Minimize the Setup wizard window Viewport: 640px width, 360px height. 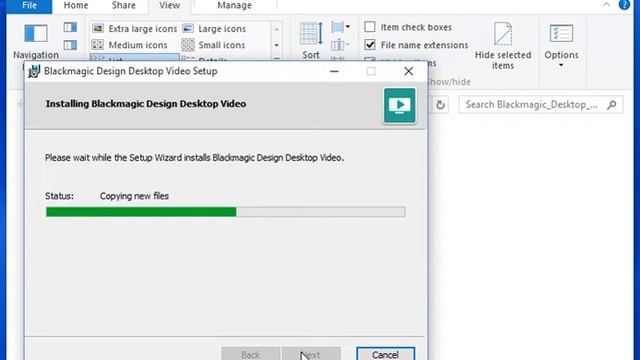pos(334,71)
